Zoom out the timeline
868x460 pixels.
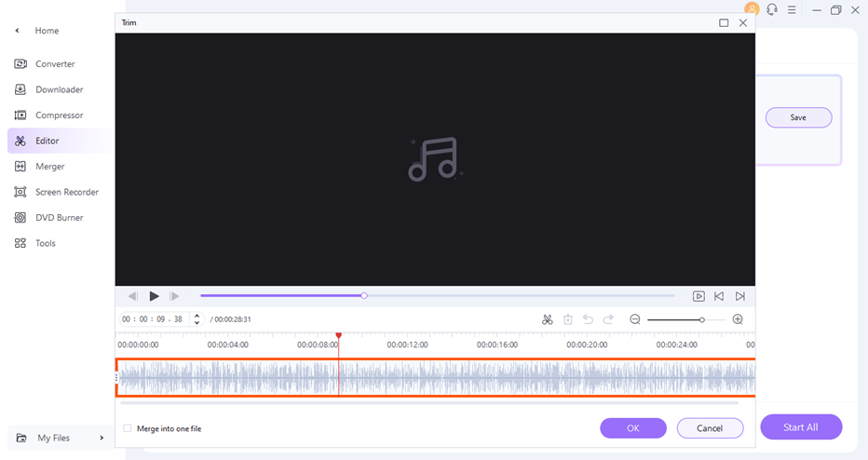click(635, 319)
